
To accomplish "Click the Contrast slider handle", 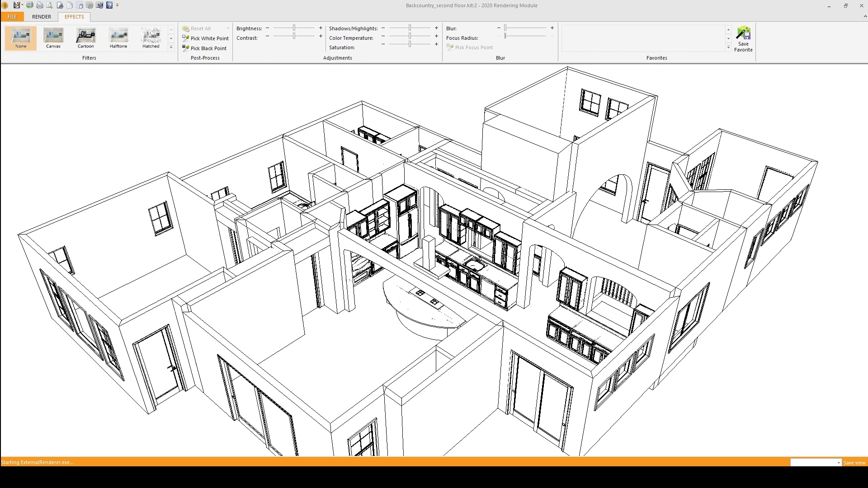I will click(294, 36).
